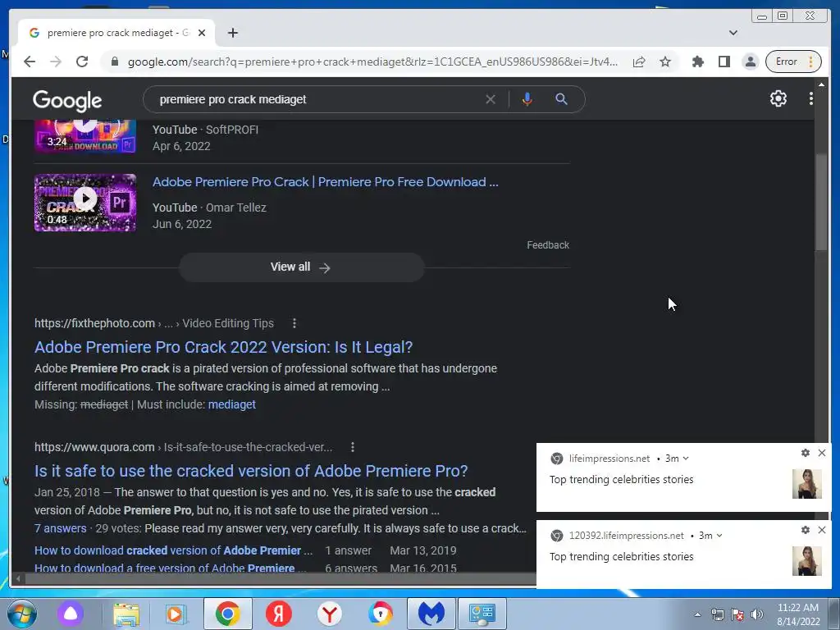This screenshot has width=840, height=630.
Task: Go back with Chrome back arrow
Action: (x=30, y=62)
